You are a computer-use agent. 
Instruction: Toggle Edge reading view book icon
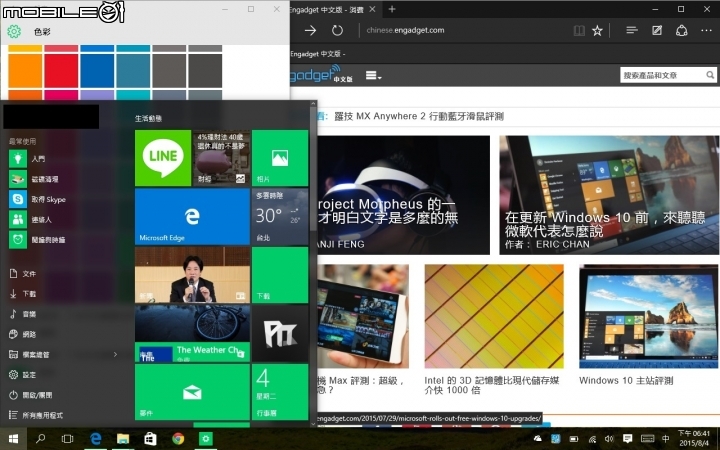579,30
